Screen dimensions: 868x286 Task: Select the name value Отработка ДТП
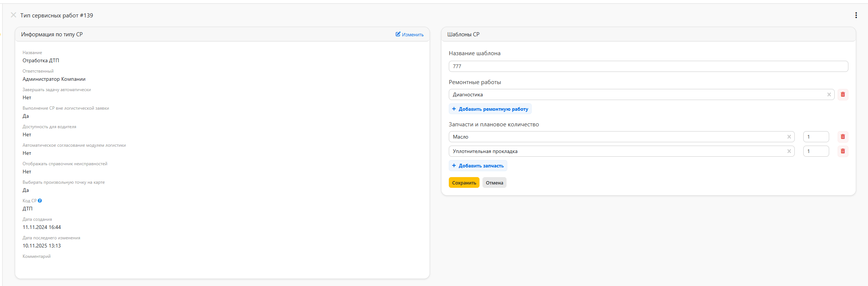41,60
